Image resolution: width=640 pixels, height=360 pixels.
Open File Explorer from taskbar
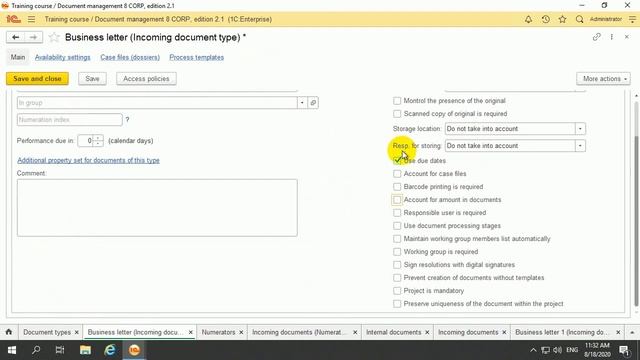click(85, 350)
